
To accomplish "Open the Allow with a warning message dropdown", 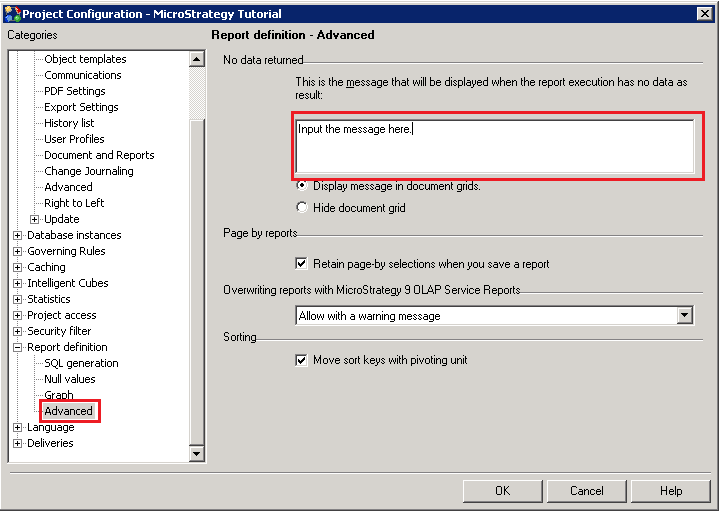I will coord(685,315).
